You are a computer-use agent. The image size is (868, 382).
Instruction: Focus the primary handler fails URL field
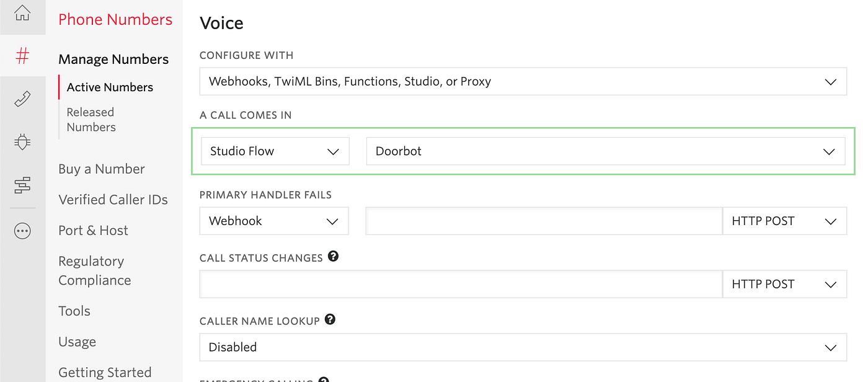(x=544, y=221)
